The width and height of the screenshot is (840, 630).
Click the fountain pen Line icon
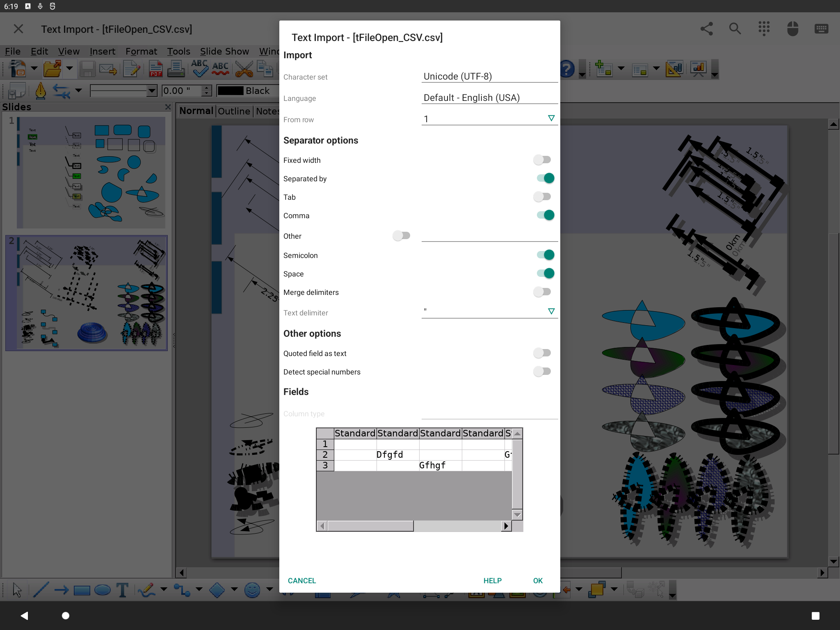[40, 91]
